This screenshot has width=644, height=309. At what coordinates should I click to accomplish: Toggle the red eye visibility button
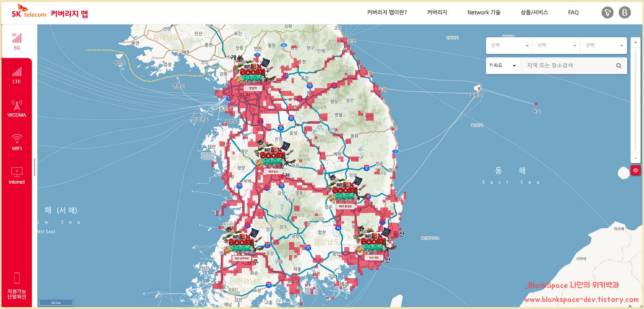[x=635, y=170]
